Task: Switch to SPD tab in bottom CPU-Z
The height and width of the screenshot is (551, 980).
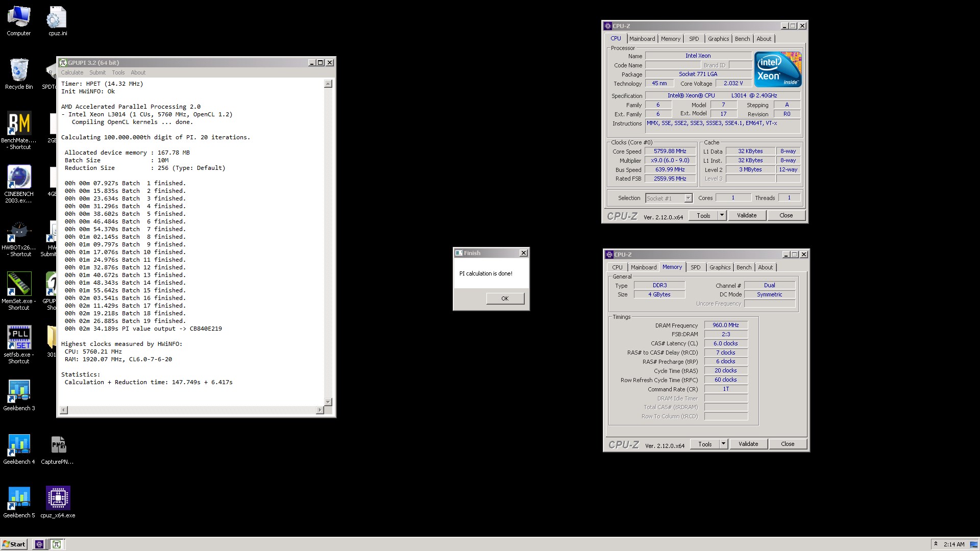Action: pos(695,267)
